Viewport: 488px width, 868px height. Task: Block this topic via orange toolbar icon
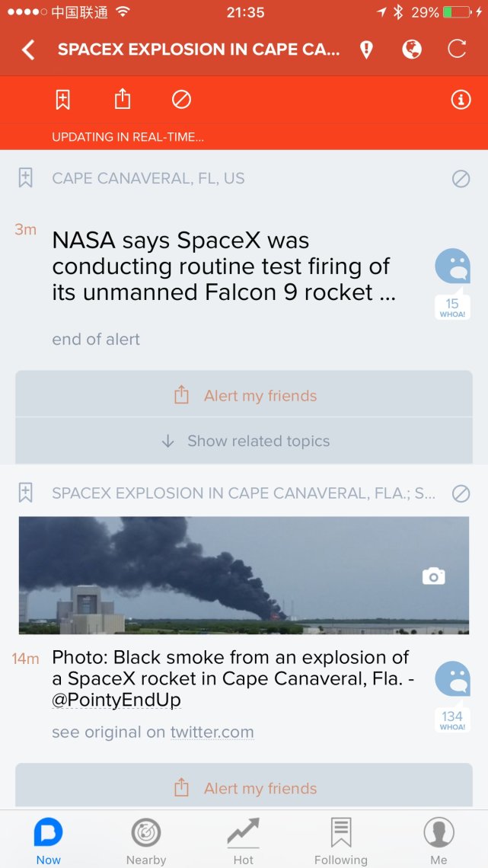click(x=181, y=100)
